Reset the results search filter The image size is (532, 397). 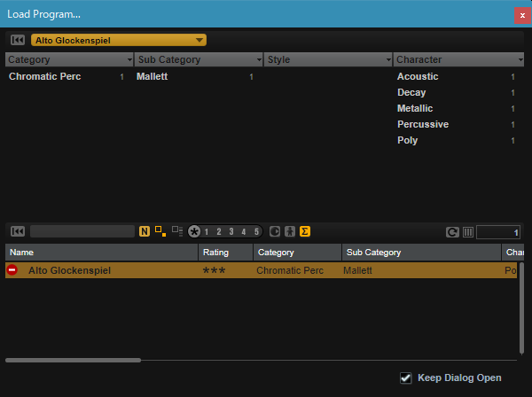click(18, 231)
